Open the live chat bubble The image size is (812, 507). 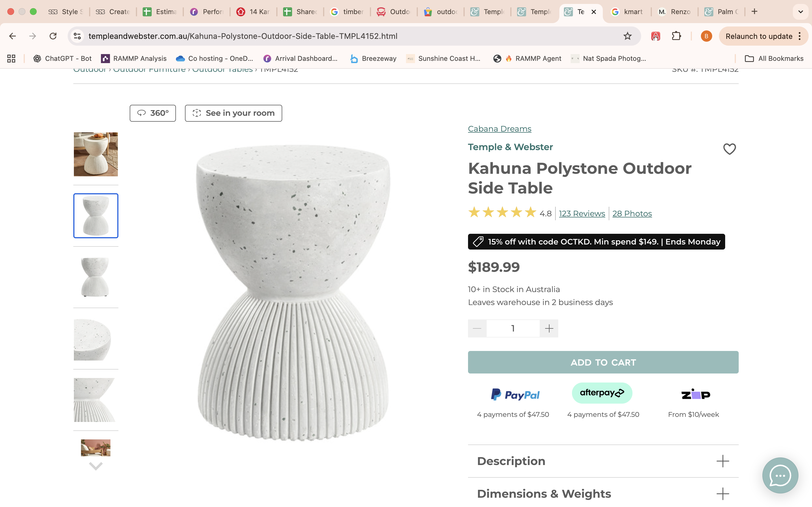pos(780,475)
